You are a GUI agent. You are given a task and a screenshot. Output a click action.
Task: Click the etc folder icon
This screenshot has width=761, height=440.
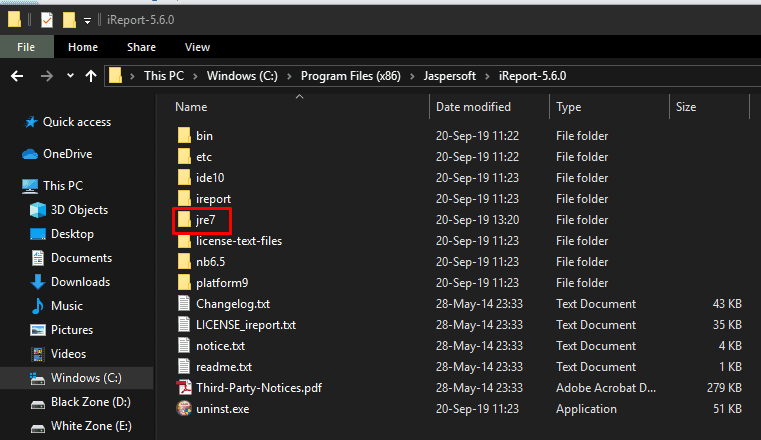click(184, 157)
